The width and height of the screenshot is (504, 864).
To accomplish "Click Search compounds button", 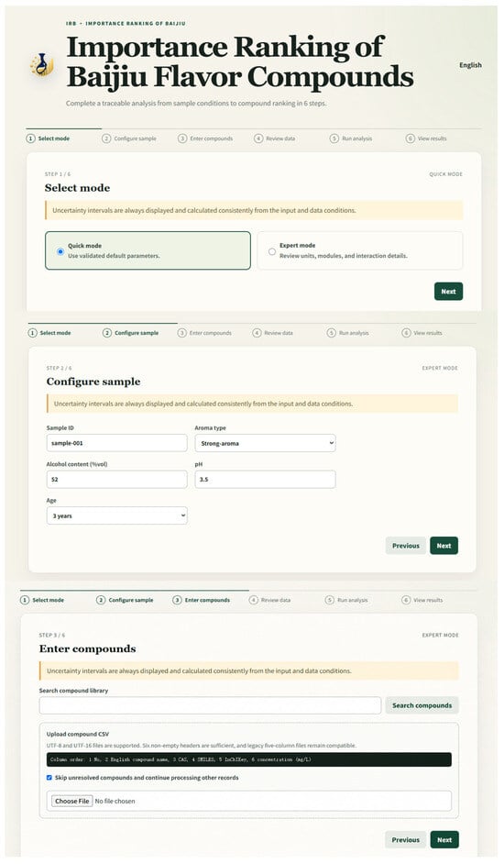I will (422, 705).
